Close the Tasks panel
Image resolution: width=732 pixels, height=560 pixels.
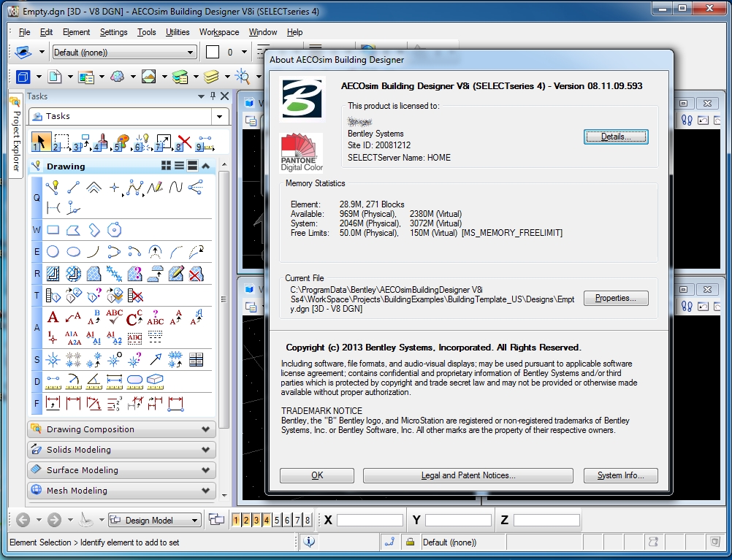point(224,96)
